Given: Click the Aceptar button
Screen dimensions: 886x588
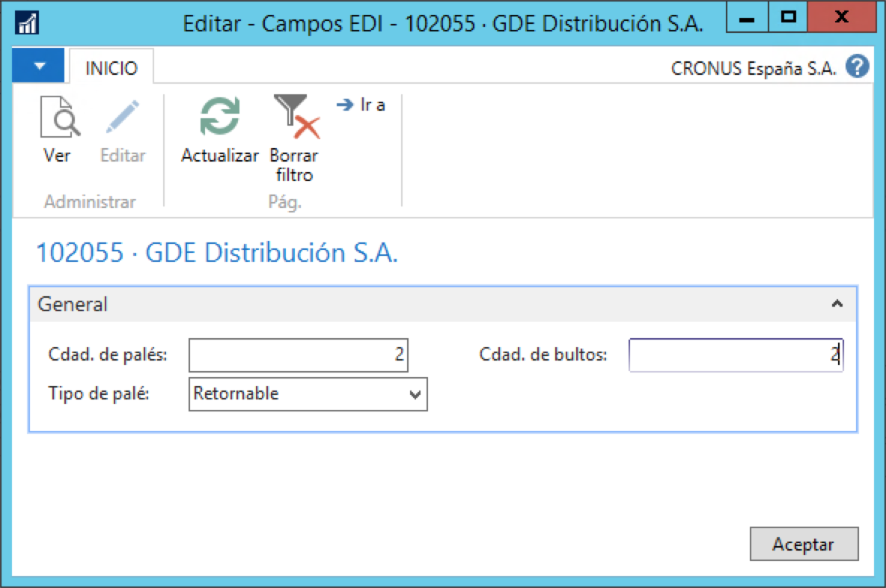Looking at the screenshot, I should 804,544.
